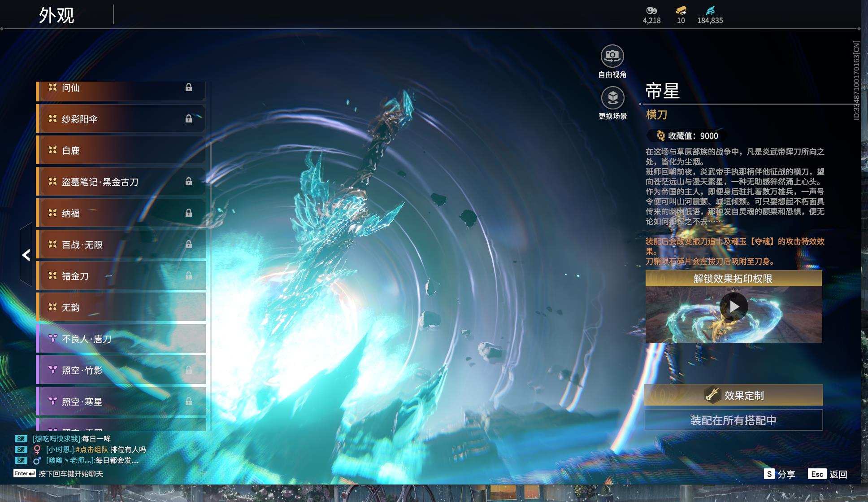Click the 自由视角 camera icon

[x=612, y=56]
